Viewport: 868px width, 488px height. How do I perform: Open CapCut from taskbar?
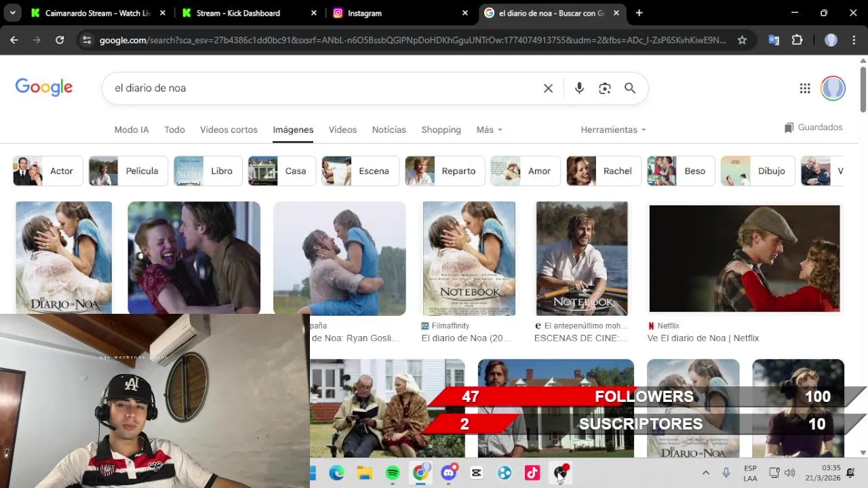(x=476, y=473)
